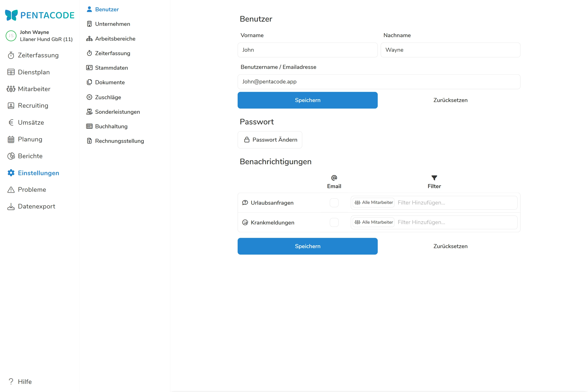The height and width of the screenshot is (392, 588).
Task: Go to Rechnungsstellung settings page
Action: [x=119, y=141]
